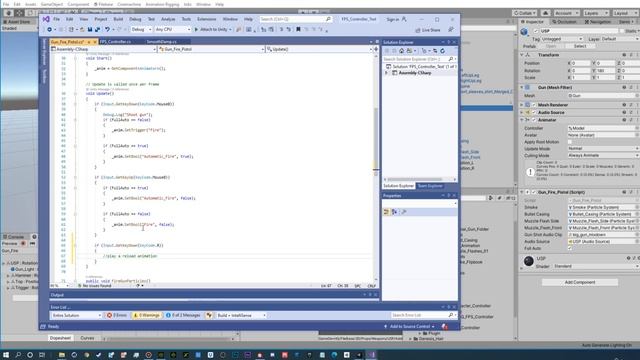The width and height of the screenshot is (640, 360).
Task: Click the notifications icon in Visual Studio status bar
Action: (445, 327)
